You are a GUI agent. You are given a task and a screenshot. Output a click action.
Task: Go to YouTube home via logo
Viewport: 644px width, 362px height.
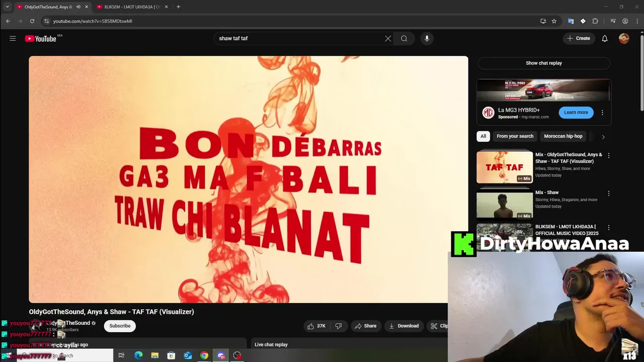[x=41, y=39]
